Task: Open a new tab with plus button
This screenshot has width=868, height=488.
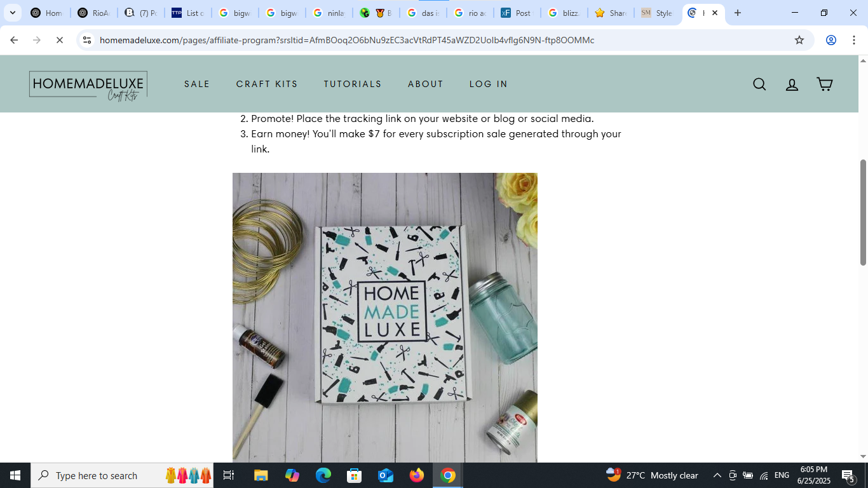Action: click(x=738, y=13)
